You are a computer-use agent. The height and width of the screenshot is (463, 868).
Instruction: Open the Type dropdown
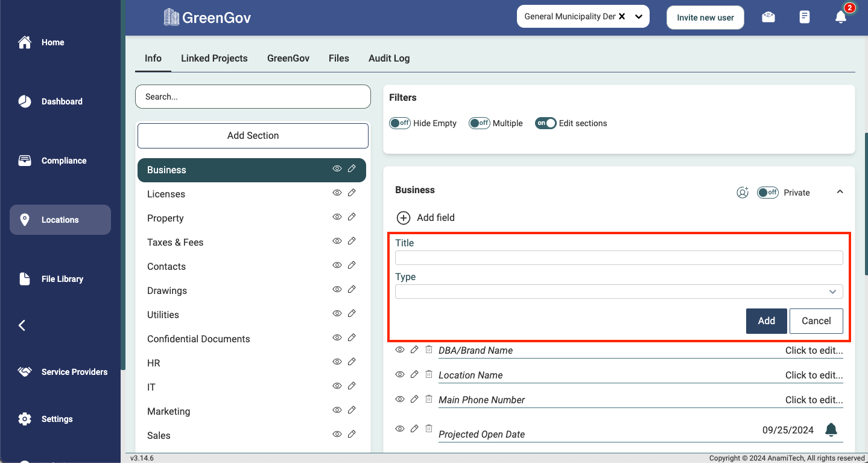pos(619,292)
